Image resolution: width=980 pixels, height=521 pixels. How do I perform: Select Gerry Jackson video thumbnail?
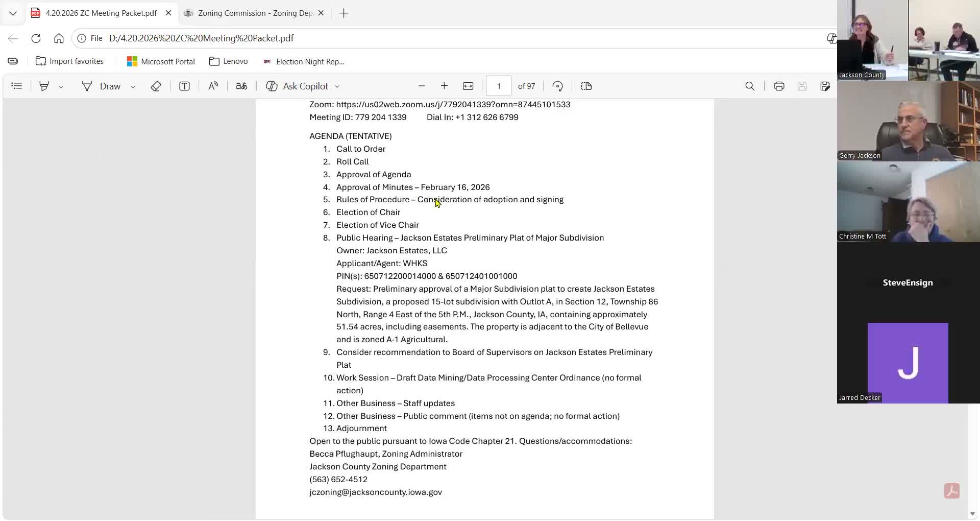click(x=909, y=121)
